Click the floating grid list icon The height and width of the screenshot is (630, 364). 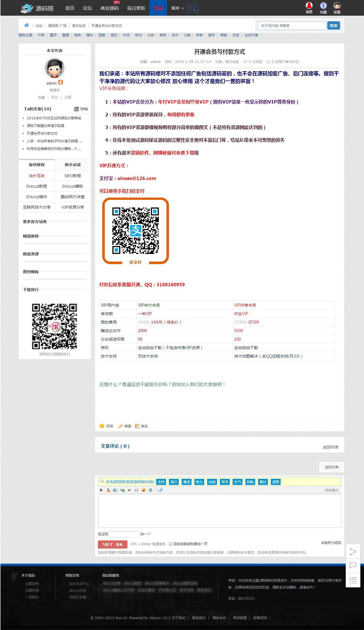click(353, 580)
